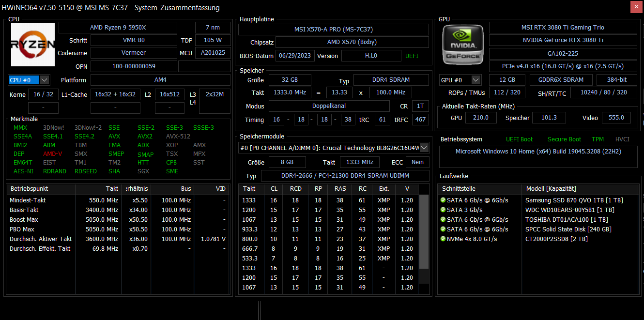
Task: Close the HWiNFO64 summary window
Action: tap(637, 7)
